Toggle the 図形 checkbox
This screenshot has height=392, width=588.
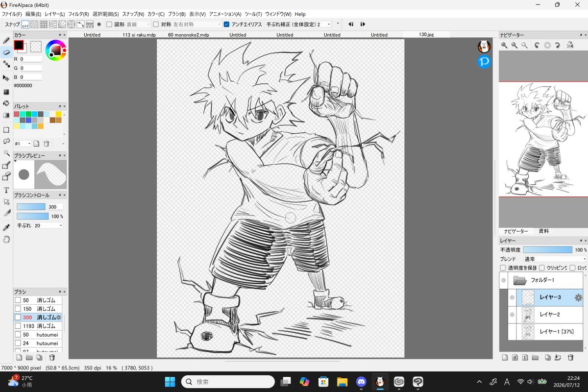109,24
